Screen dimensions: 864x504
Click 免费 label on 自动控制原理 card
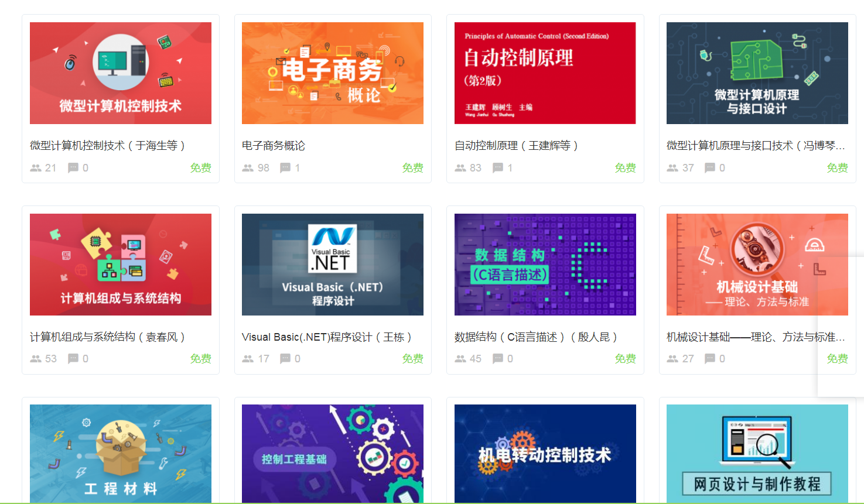click(625, 168)
